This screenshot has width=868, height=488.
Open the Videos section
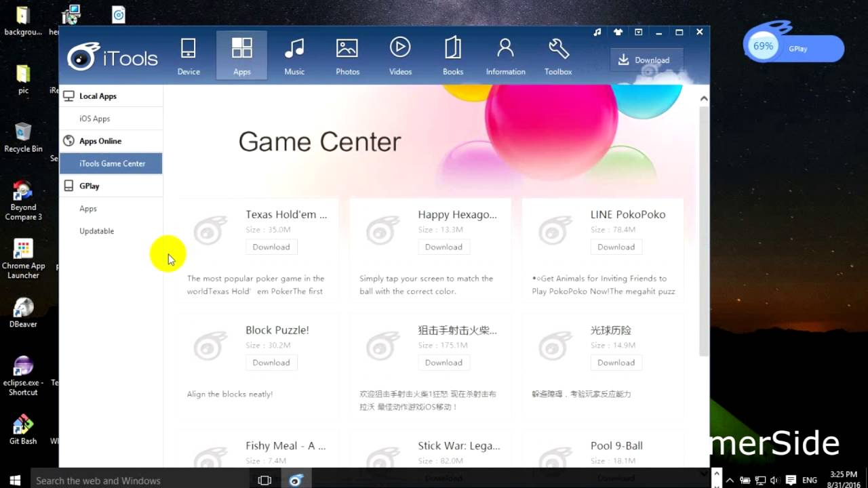[400, 56]
